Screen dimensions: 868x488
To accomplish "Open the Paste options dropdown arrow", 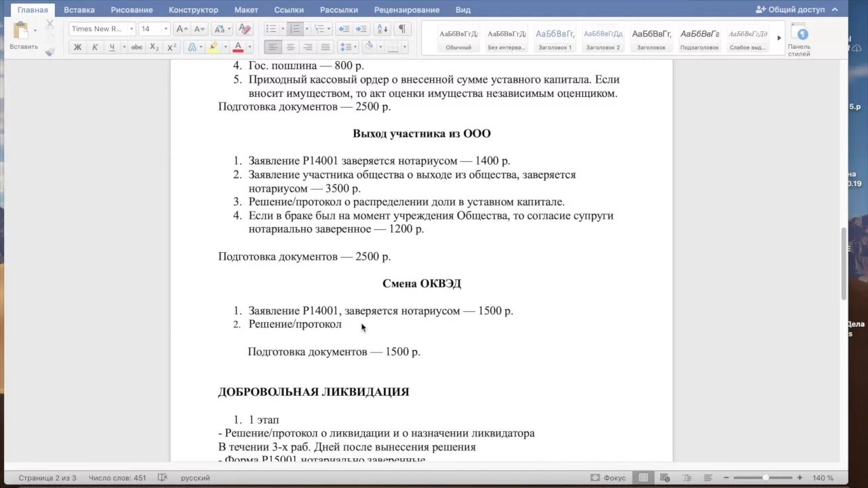I will point(35,30).
